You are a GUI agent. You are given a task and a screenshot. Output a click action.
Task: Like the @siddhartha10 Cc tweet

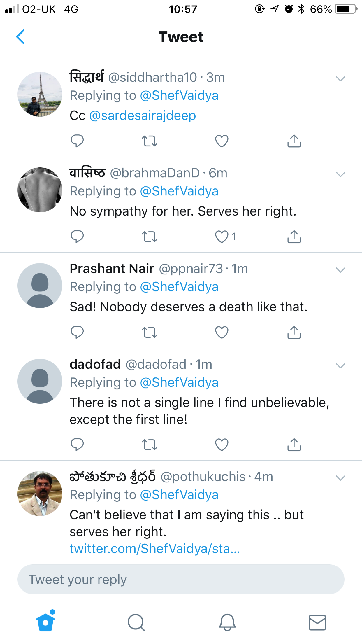[x=222, y=141]
